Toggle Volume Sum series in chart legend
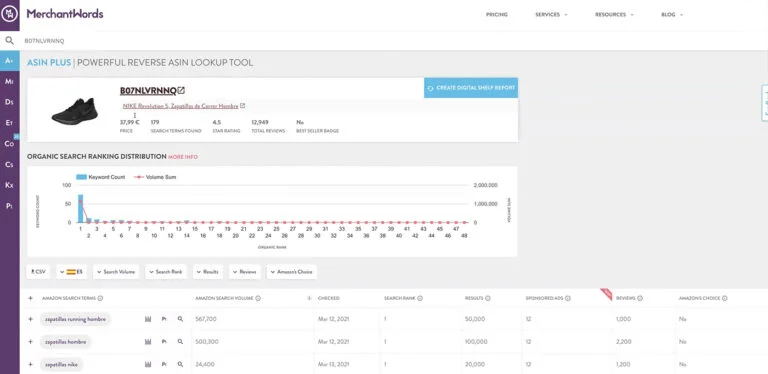This screenshot has width=768, height=374. 154,177
